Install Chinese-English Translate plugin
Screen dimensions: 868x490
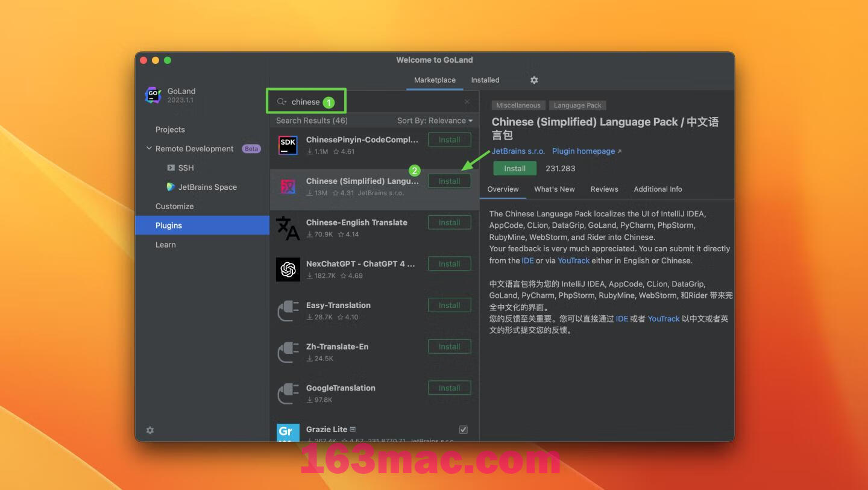[x=449, y=222]
